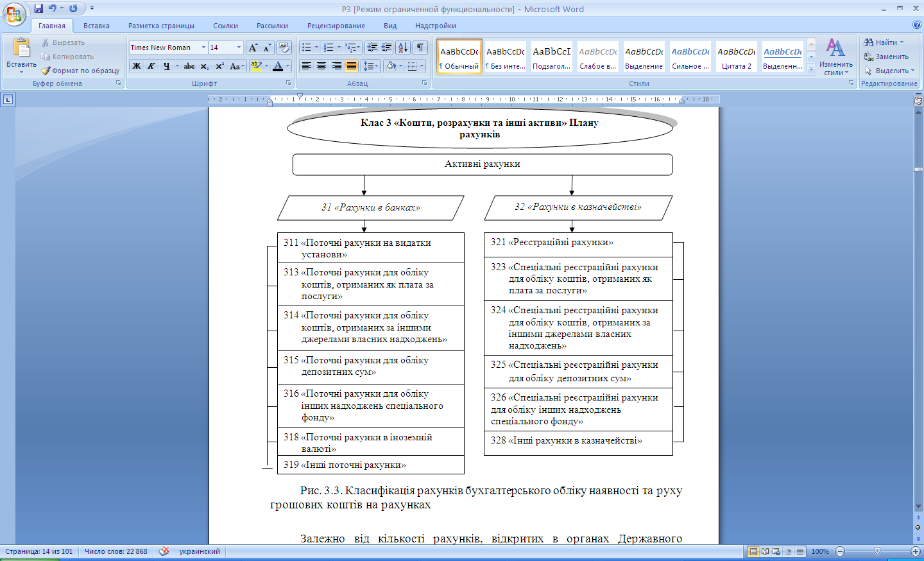Click the tab selector at ruler corner

[8, 99]
